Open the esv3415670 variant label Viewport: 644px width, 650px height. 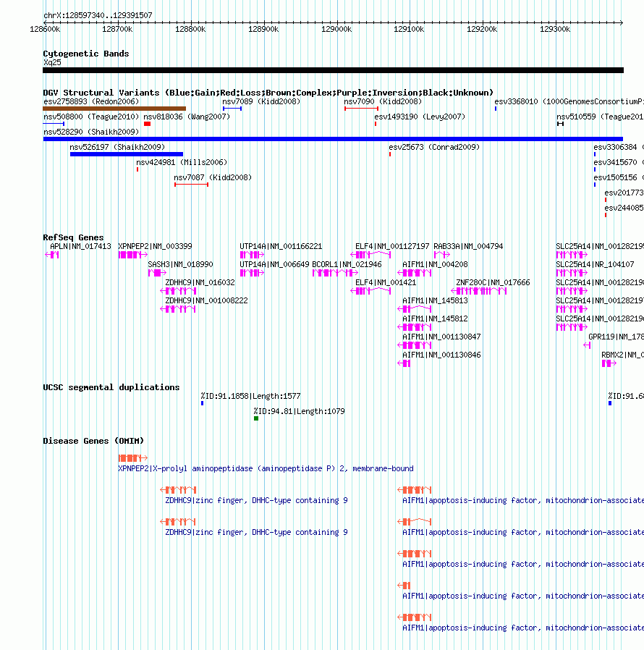tap(619, 162)
